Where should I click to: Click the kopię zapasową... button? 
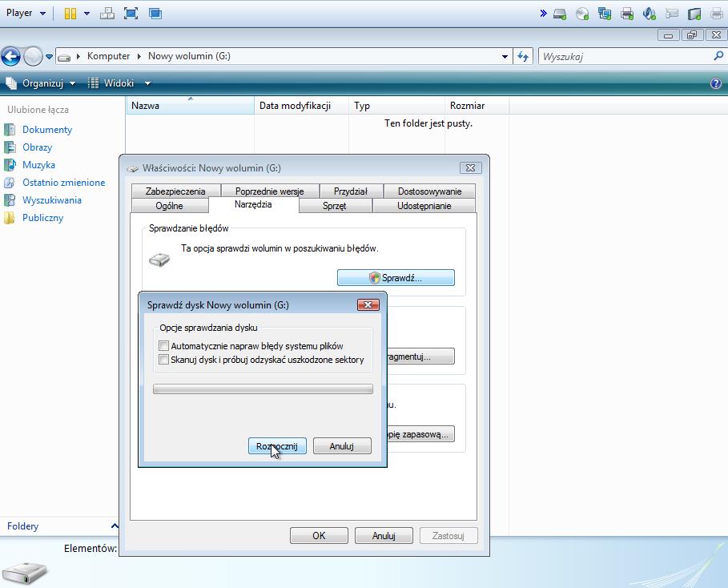(420, 434)
